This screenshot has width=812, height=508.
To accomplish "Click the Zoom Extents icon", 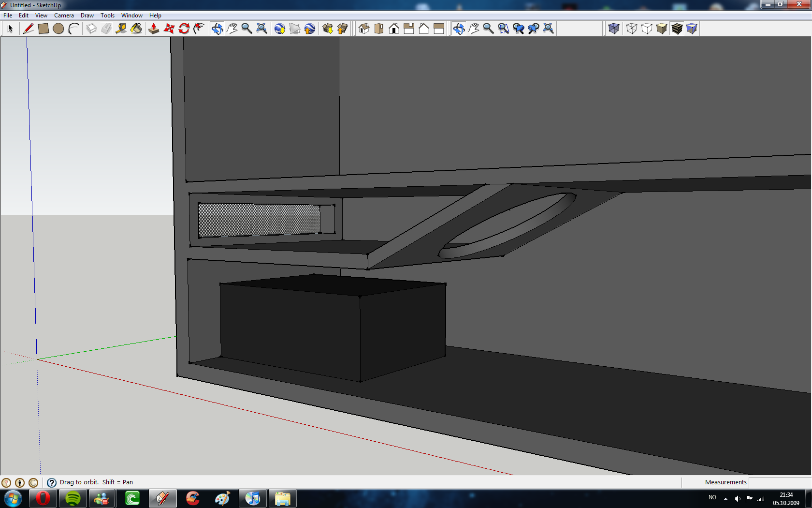I will click(x=261, y=29).
